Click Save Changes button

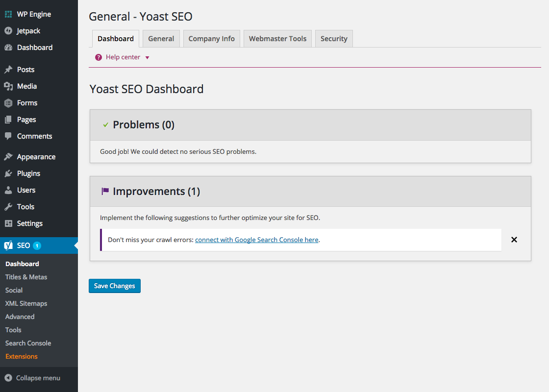[115, 286]
